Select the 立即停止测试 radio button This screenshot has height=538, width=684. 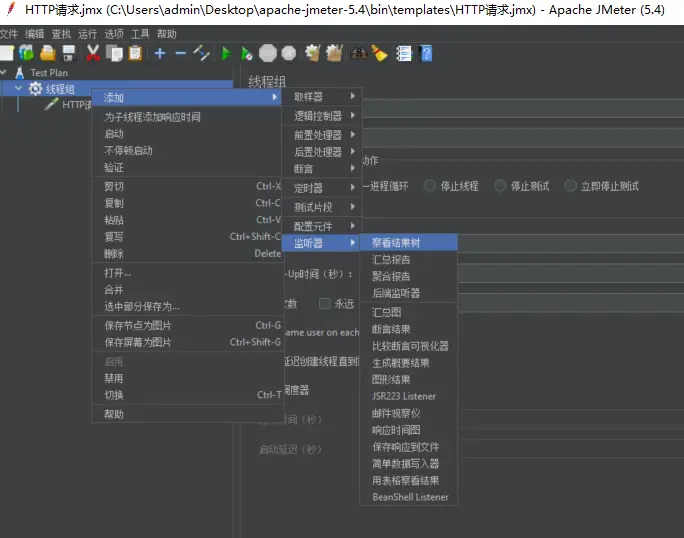(571, 186)
